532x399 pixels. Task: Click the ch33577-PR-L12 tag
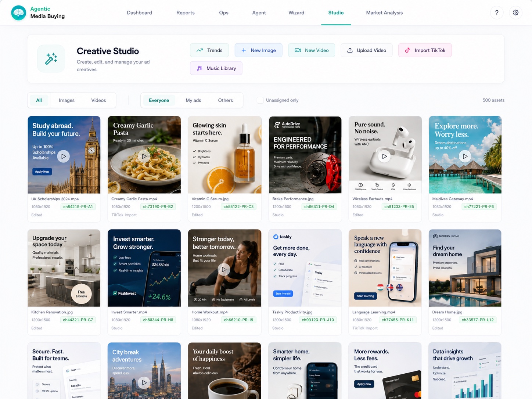(x=478, y=320)
